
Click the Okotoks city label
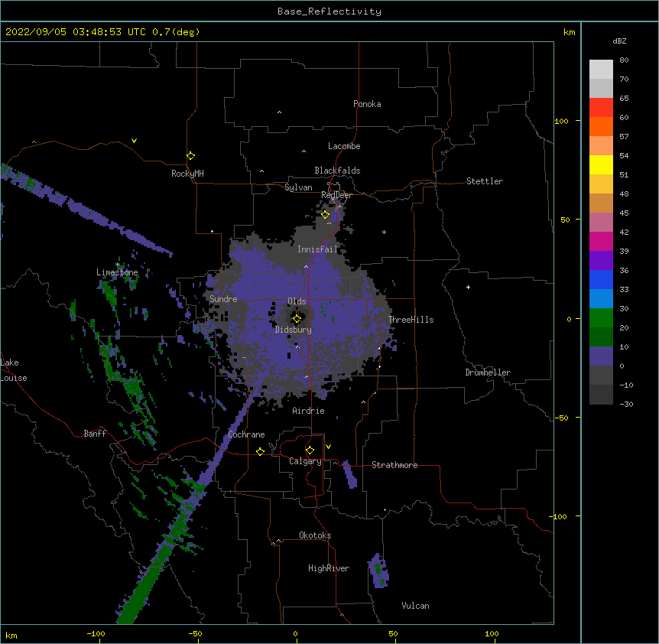pos(315,535)
